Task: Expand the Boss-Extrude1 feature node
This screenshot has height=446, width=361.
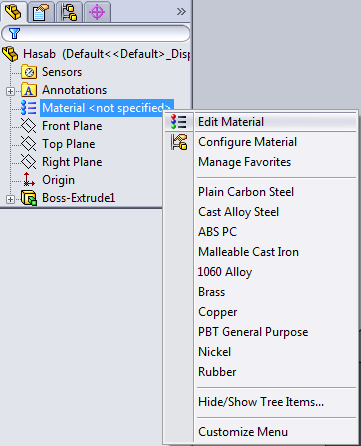Action: click(x=10, y=199)
